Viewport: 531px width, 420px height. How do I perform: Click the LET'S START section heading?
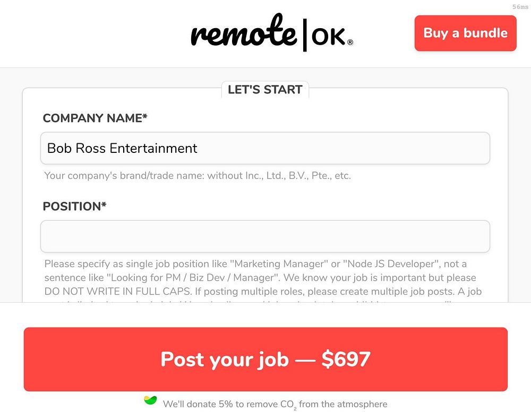pos(265,90)
